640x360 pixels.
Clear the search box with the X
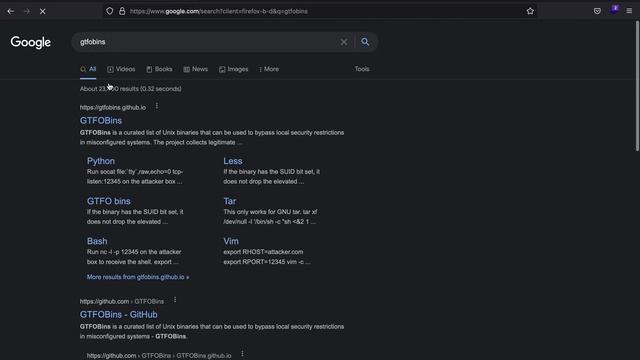tap(344, 42)
